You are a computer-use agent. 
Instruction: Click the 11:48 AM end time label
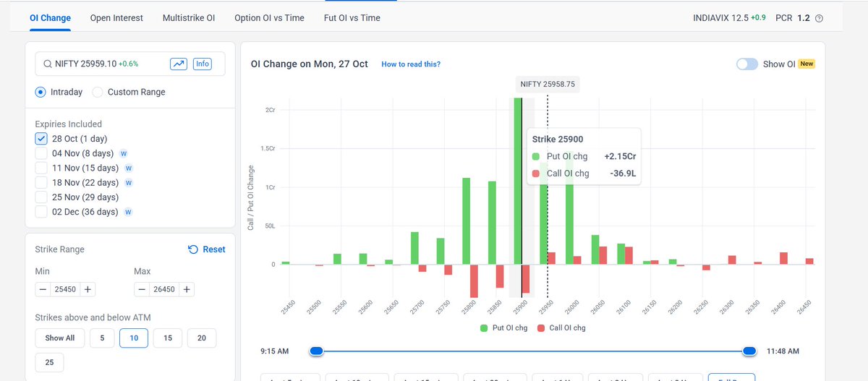[x=782, y=351]
